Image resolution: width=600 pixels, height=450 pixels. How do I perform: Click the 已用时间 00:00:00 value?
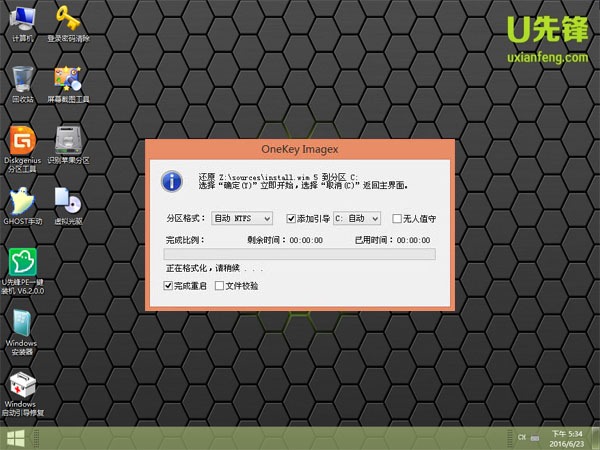413,240
